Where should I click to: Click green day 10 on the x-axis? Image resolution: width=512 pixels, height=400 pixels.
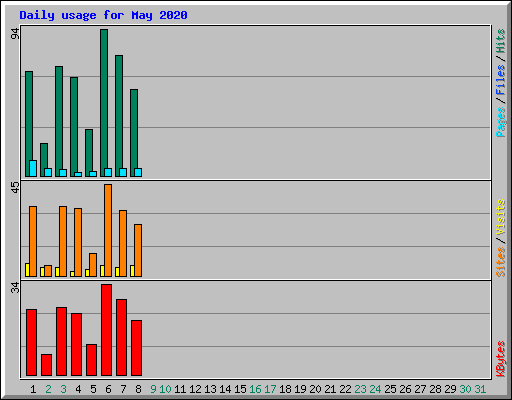[x=165, y=389]
